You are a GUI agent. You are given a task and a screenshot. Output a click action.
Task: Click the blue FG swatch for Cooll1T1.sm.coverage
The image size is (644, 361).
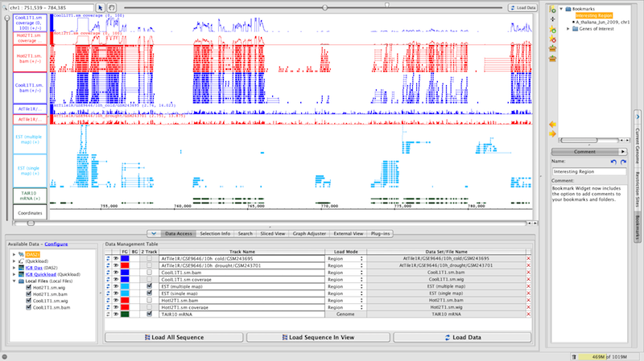(x=125, y=280)
